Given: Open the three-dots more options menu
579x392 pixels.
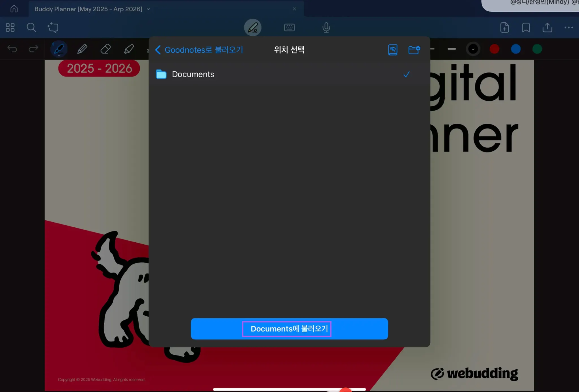Looking at the screenshot, I should coord(569,27).
